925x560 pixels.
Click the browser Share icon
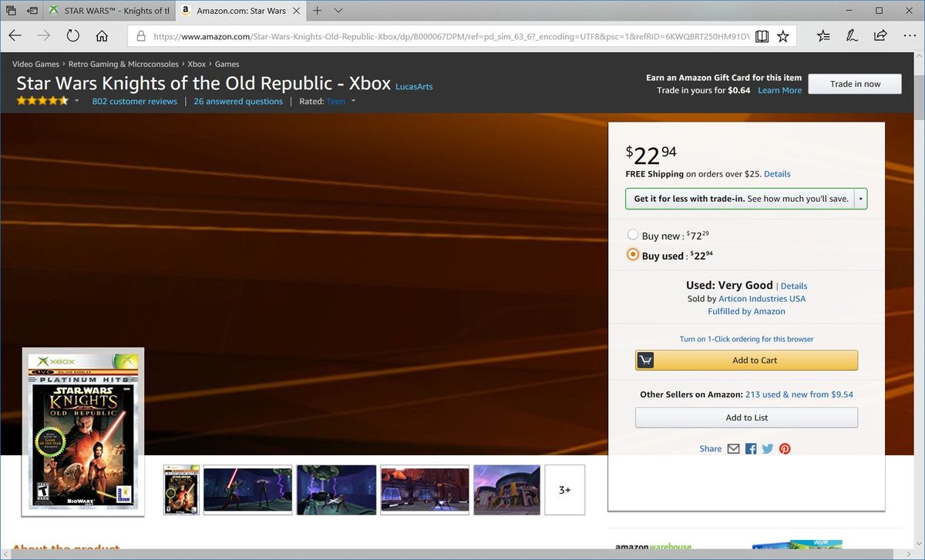coord(880,35)
